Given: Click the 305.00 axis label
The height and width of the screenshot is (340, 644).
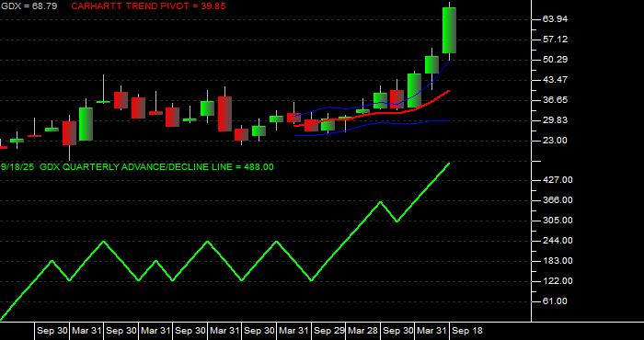Looking at the screenshot, I should click(x=558, y=221).
